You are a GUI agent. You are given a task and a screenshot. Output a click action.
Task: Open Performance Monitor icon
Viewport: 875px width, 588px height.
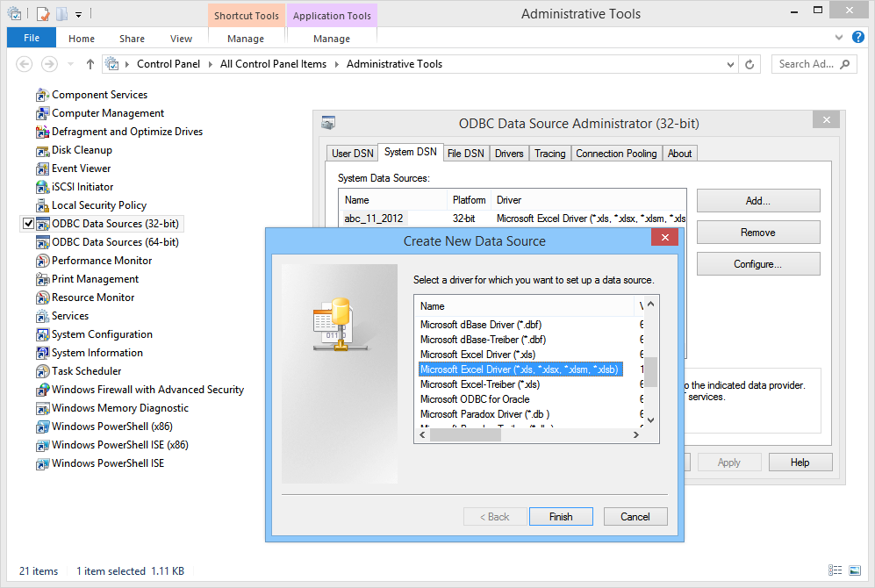[42, 261]
